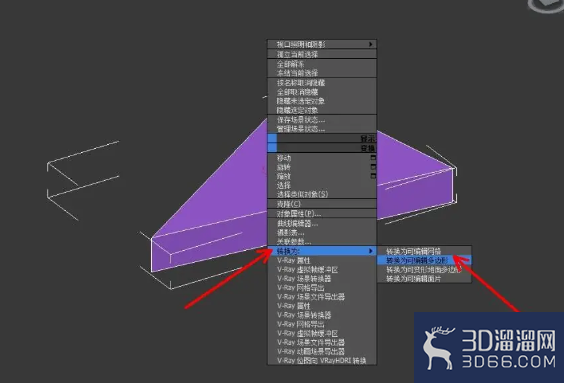564x383 pixels.
Task: Select 全部取消隐藏 menu item
Action: (322, 92)
